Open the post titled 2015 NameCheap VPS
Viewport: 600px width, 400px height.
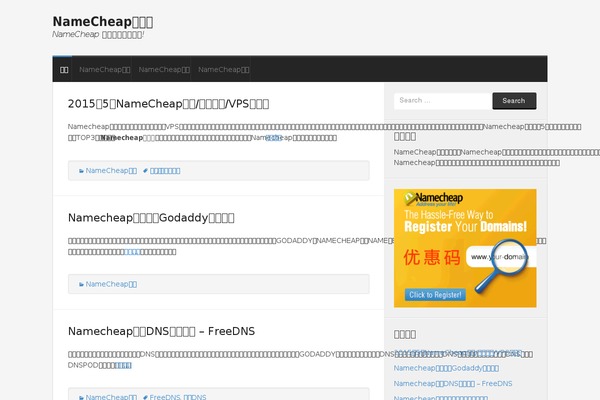click(168, 104)
